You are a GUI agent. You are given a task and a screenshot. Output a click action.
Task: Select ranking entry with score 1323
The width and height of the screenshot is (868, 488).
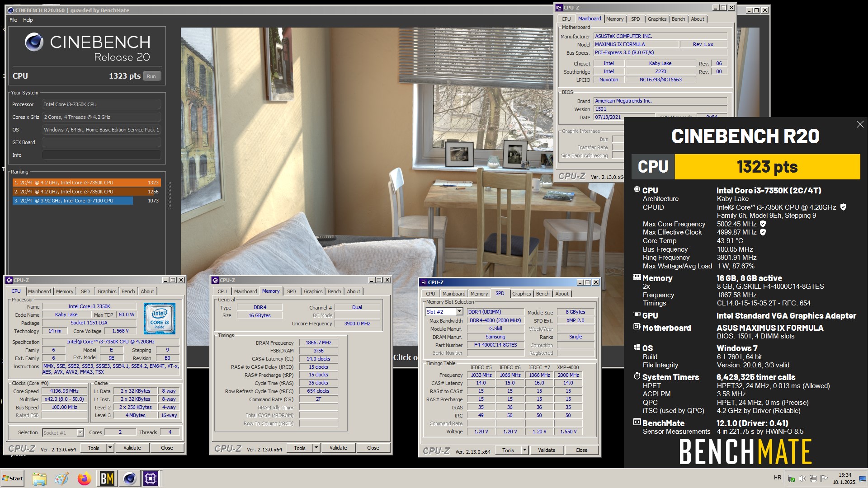coord(86,183)
